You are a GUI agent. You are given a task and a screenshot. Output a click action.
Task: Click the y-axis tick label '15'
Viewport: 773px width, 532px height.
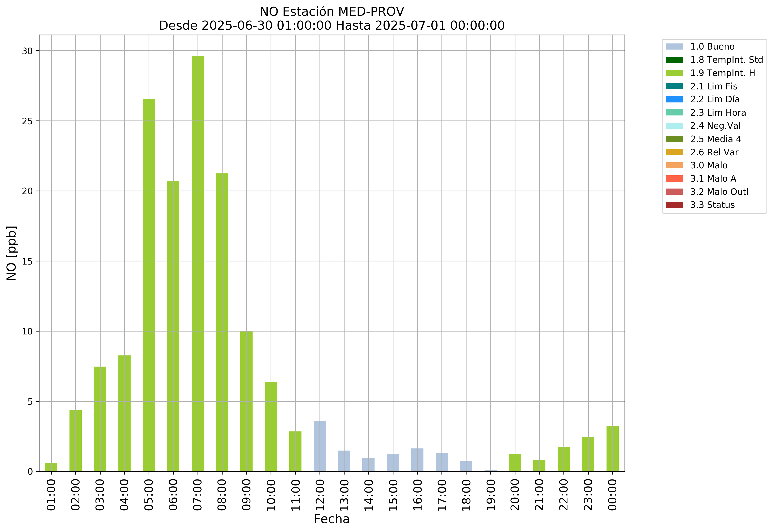tap(28, 261)
